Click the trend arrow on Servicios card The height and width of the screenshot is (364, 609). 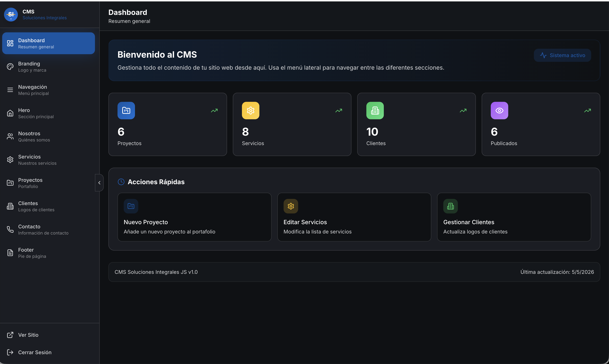tap(339, 111)
